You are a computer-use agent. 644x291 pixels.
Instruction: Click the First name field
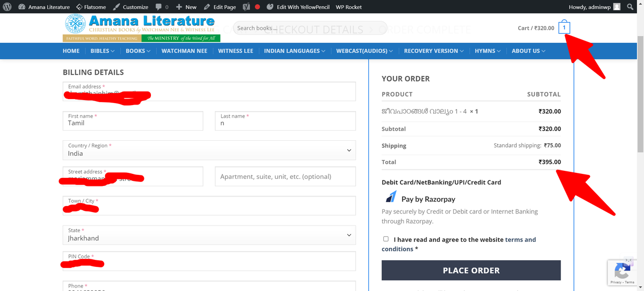pyautogui.click(x=133, y=121)
